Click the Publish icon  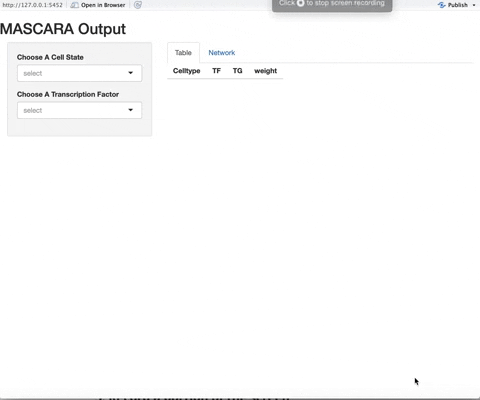click(442, 5)
